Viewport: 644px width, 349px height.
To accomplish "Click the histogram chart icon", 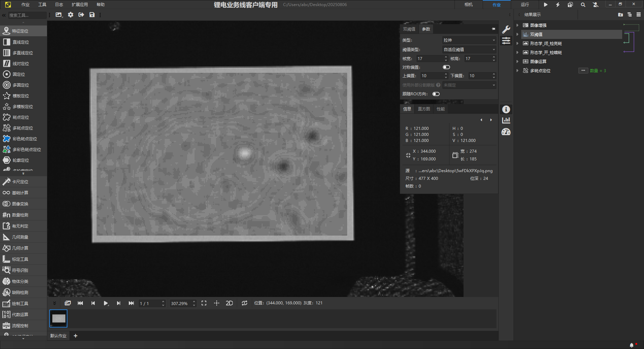I will tap(506, 120).
